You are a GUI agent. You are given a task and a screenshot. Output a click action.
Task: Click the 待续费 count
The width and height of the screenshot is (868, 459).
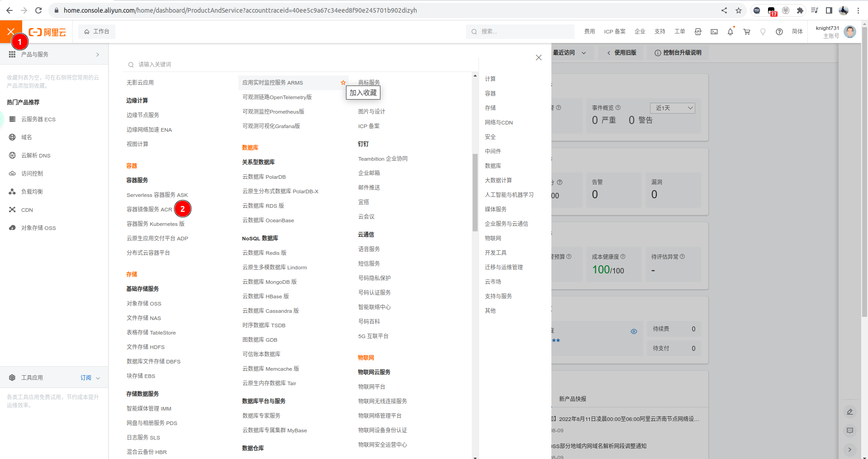(693, 329)
